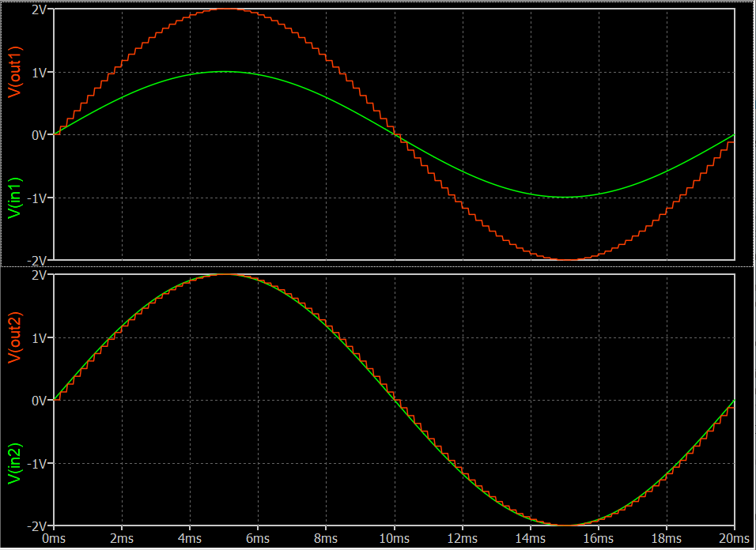This screenshot has height=550, width=756.
Task: Click the -2V label on the top plot axis
Action: [x=38, y=261]
